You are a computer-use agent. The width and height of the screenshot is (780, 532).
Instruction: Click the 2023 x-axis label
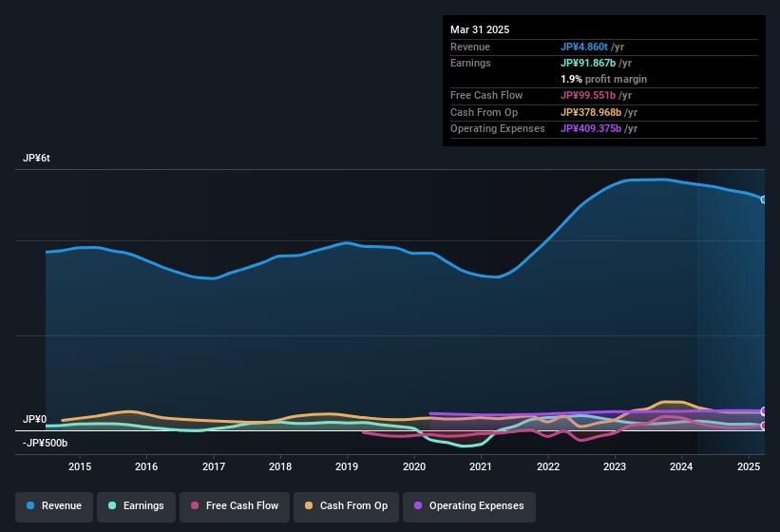pyautogui.click(x=615, y=466)
